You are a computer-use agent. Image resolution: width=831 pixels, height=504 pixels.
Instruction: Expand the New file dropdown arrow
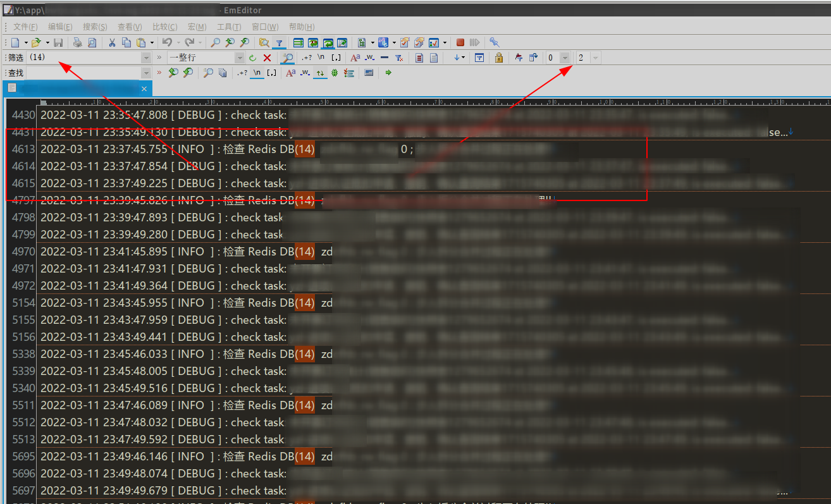point(26,42)
